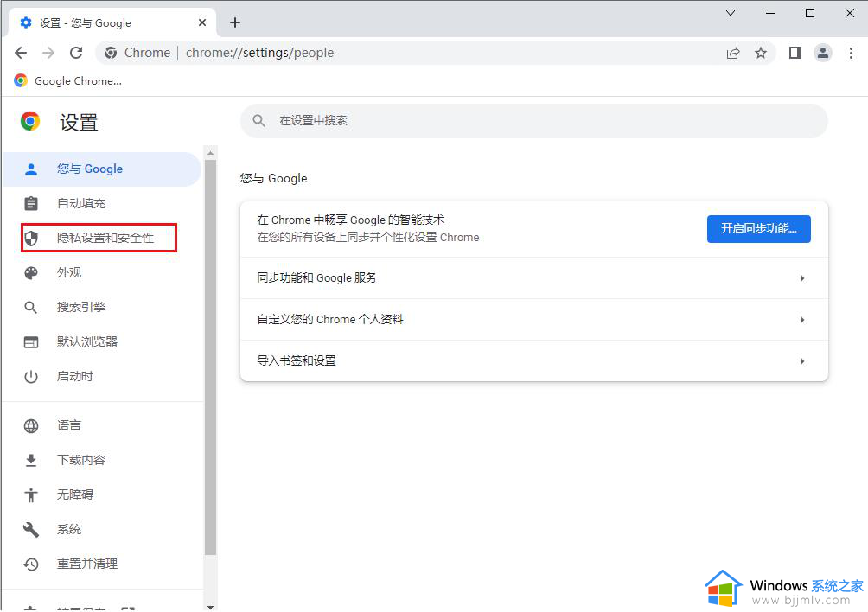Select 隐私设置和安全性 in sidebar
The width and height of the screenshot is (868, 612).
pos(102,238)
